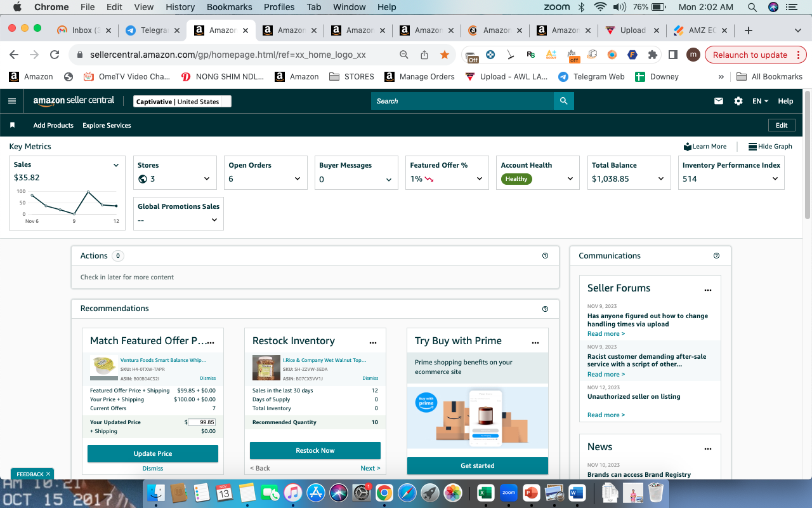Open the Chrome profile avatar
812x508 pixels.
pyautogui.click(x=693, y=55)
